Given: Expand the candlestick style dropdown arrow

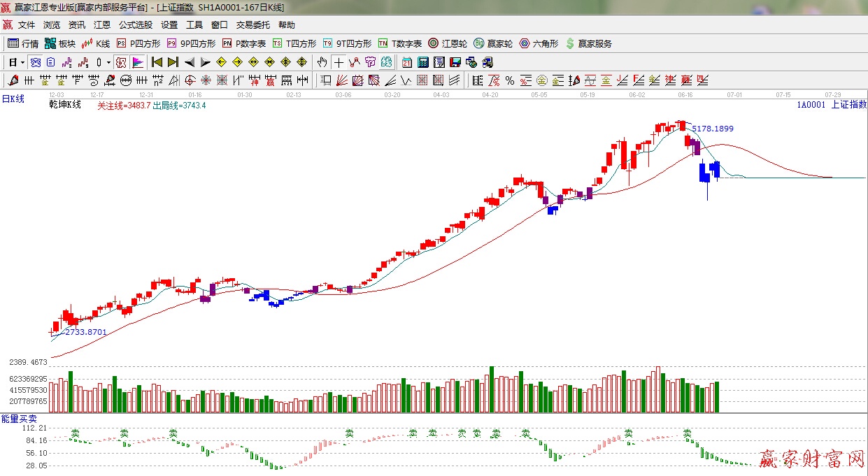Looking at the screenshot, I should tap(108, 62).
